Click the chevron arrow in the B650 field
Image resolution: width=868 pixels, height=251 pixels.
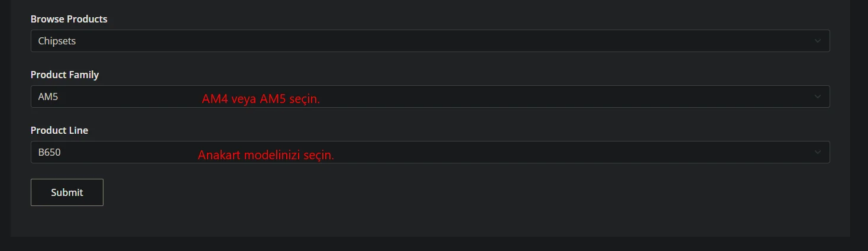click(818, 152)
